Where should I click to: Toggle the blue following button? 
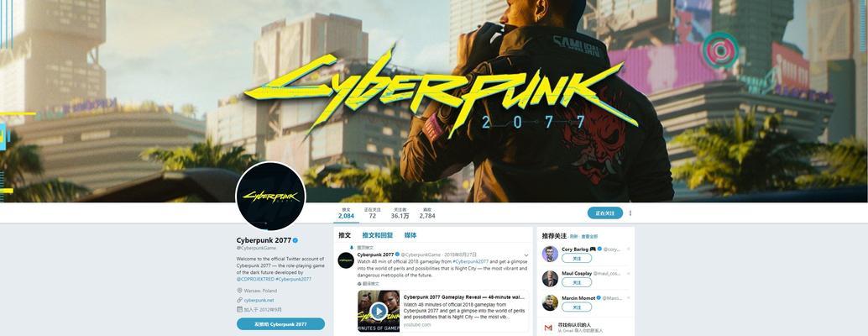coord(605,213)
